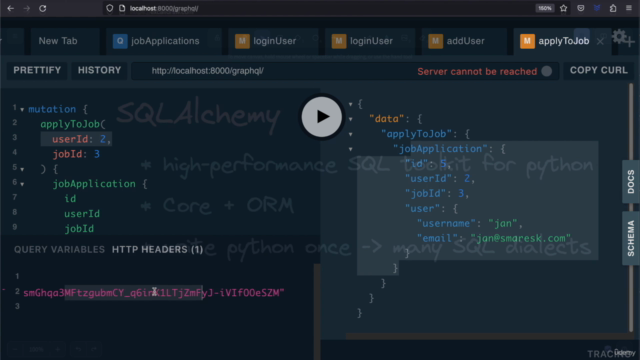Open playground settings gear icon
Image resolution: width=640 pixels, height=360 pixels.
tap(619, 36)
